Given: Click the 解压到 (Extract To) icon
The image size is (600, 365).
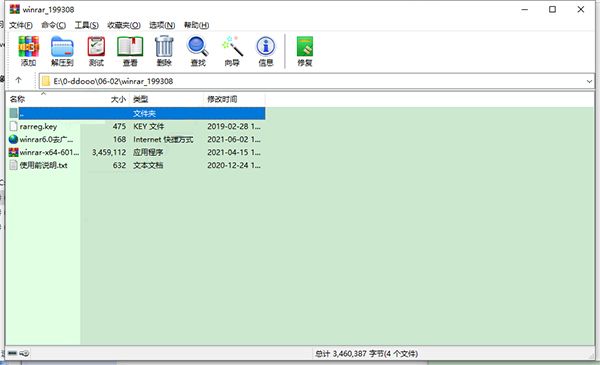Looking at the screenshot, I should pyautogui.click(x=62, y=51).
